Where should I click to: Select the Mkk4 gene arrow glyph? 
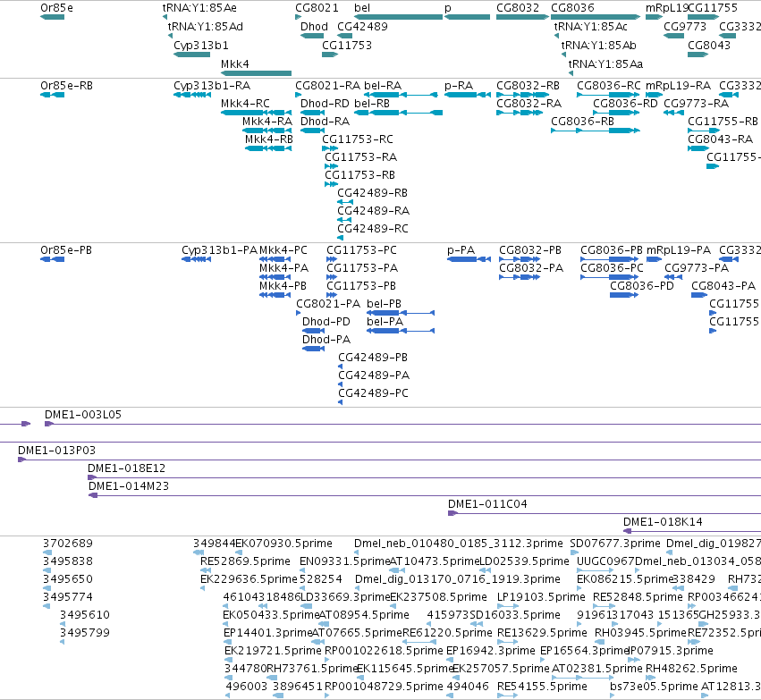point(256,73)
